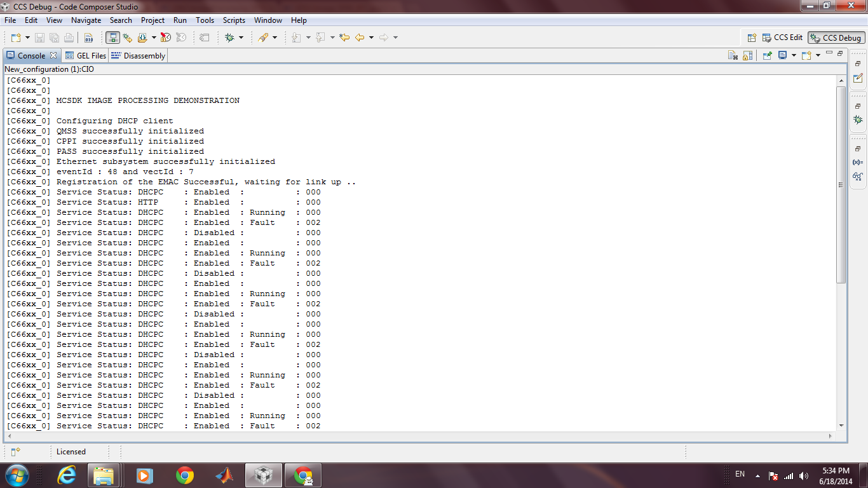Click the green Debug bug toolbar icon
The image size is (868, 488).
point(230,37)
